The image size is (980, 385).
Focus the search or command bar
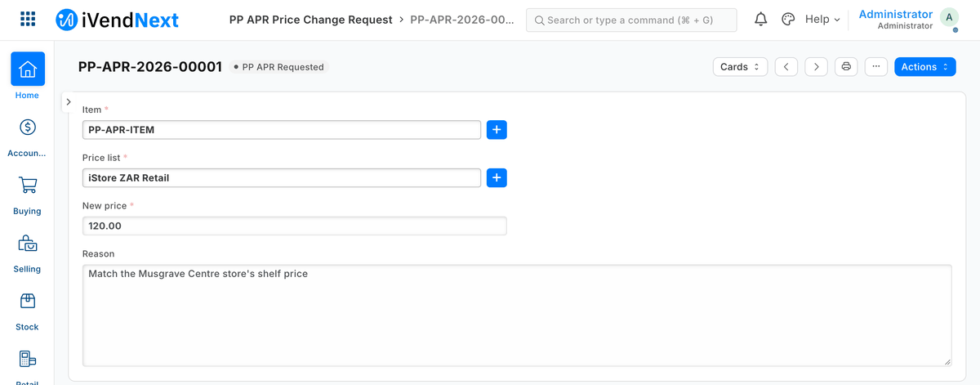click(x=631, y=20)
